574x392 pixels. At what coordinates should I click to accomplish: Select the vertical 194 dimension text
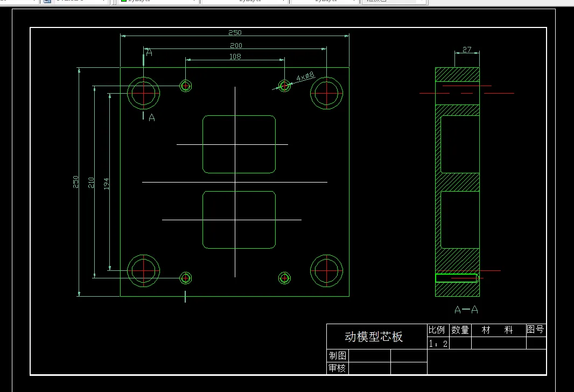point(106,184)
